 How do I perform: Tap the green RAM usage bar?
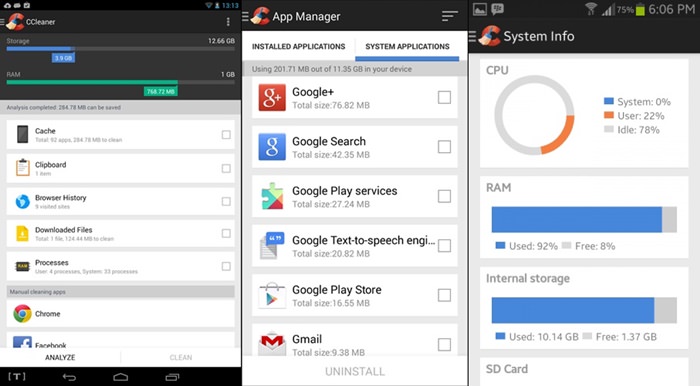[92, 82]
